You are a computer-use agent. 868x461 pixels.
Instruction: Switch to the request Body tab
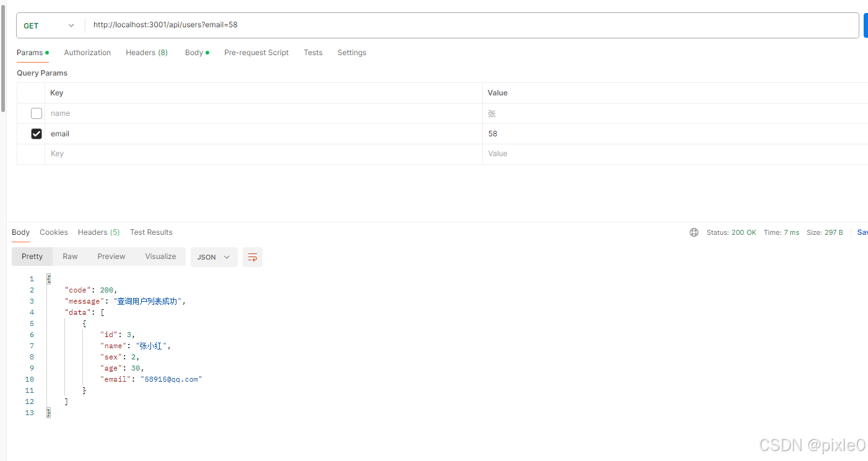[x=197, y=53]
